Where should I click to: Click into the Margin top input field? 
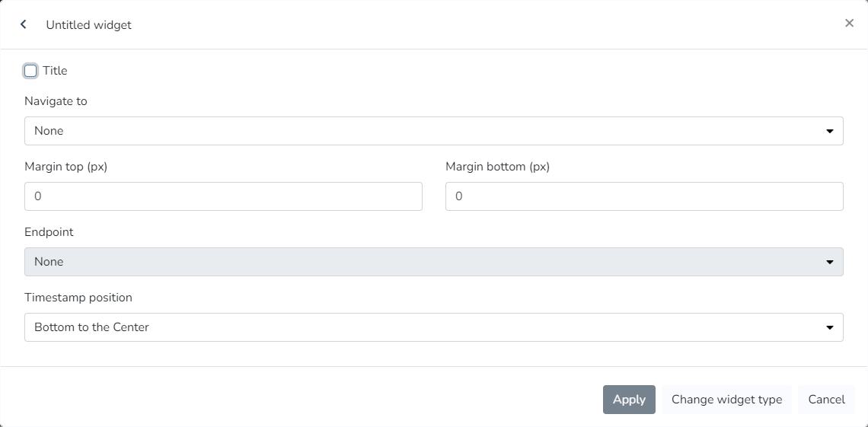point(223,196)
